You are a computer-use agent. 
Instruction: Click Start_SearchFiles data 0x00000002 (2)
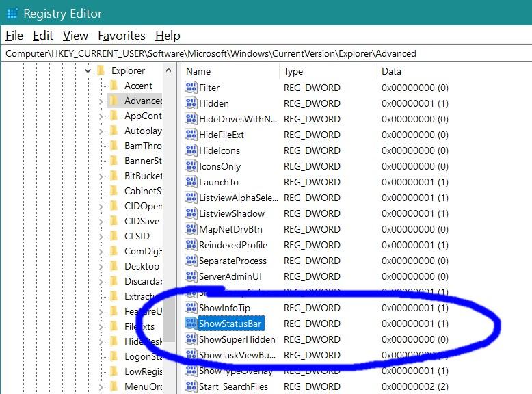point(415,386)
